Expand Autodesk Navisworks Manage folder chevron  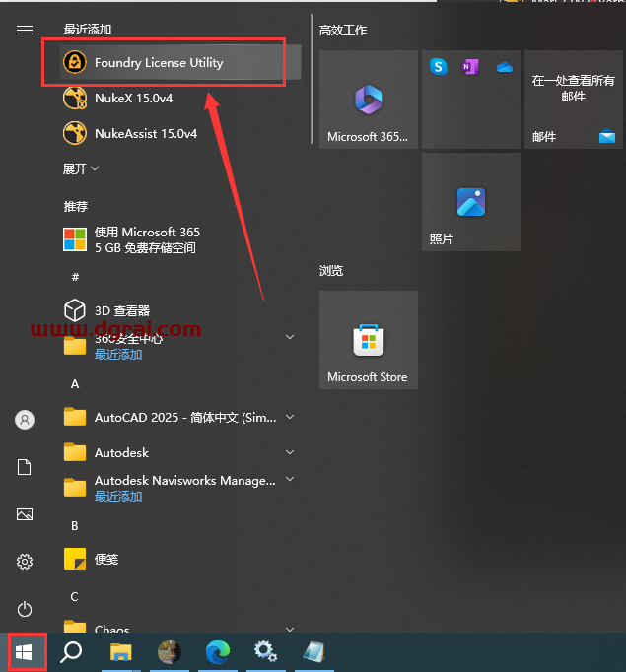tap(290, 479)
